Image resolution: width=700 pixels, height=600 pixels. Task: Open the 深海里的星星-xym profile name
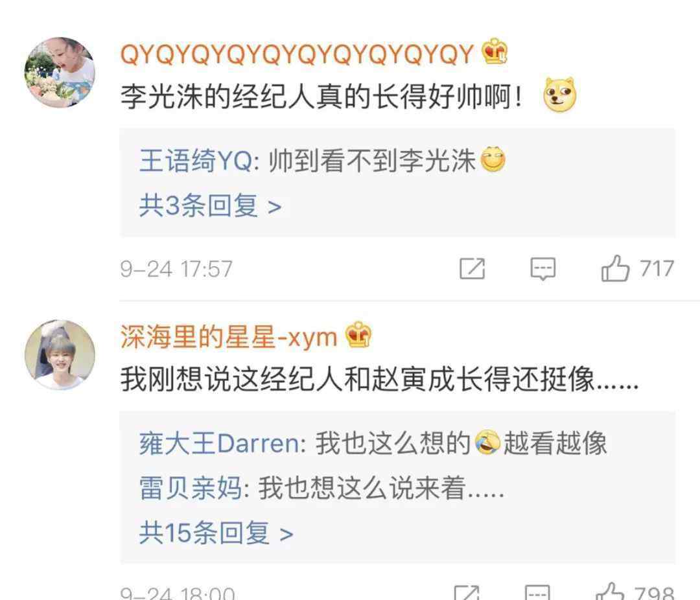pyautogui.click(x=229, y=336)
